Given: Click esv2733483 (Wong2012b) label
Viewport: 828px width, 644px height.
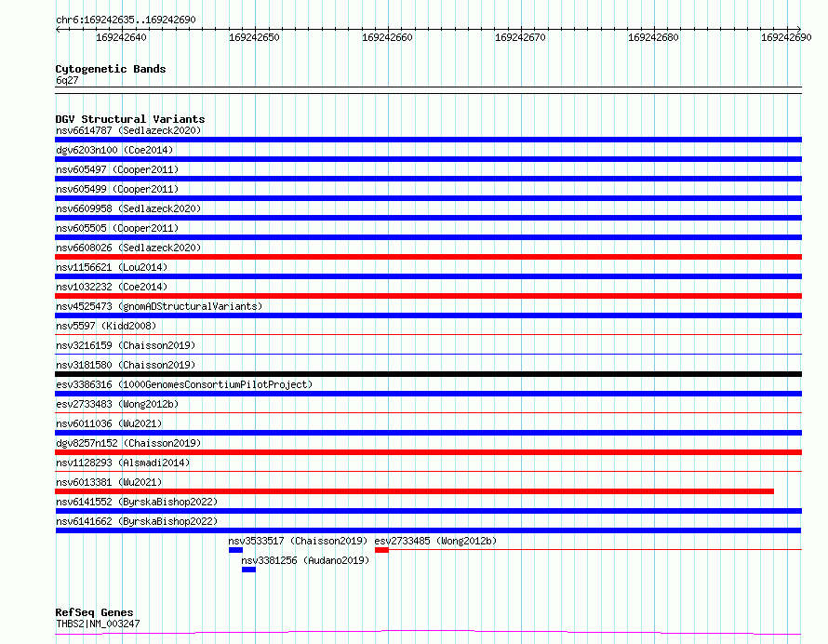Looking at the screenshot, I should [x=117, y=404].
